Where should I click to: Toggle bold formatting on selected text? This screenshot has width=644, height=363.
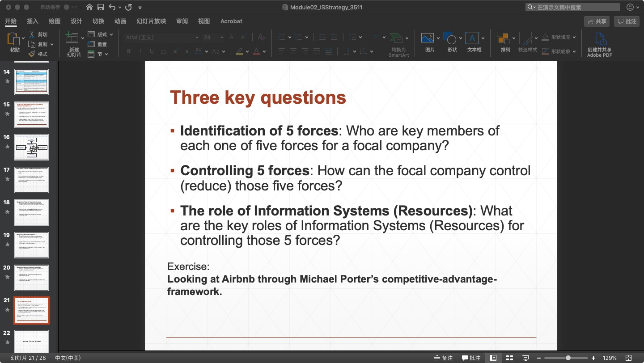point(129,51)
